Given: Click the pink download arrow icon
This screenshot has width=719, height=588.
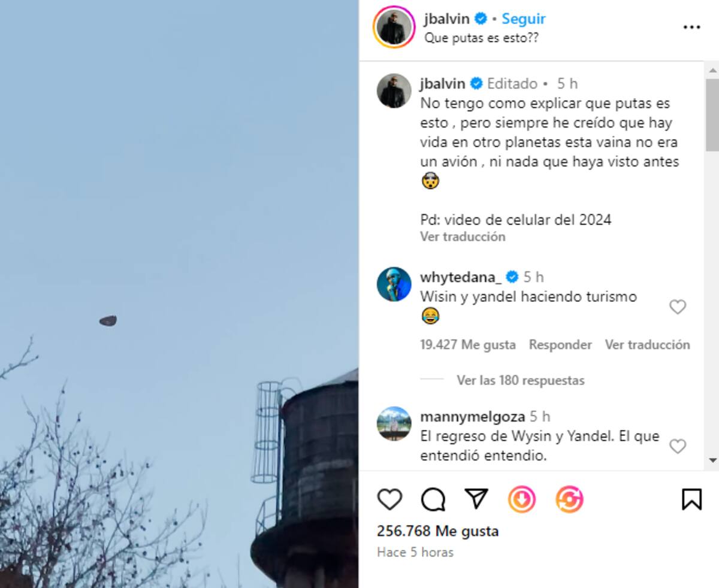Looking at the screenshot, I should tap(522, 499).
